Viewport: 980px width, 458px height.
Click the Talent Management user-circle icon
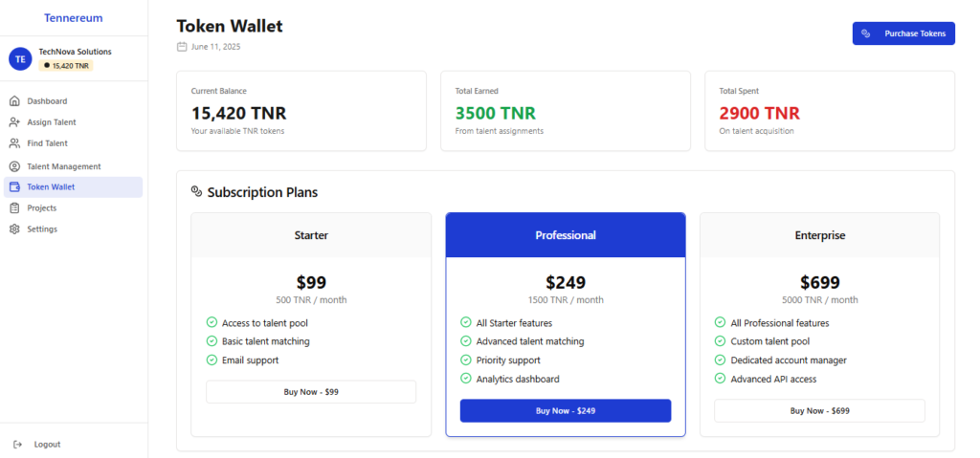pos(14,166)
